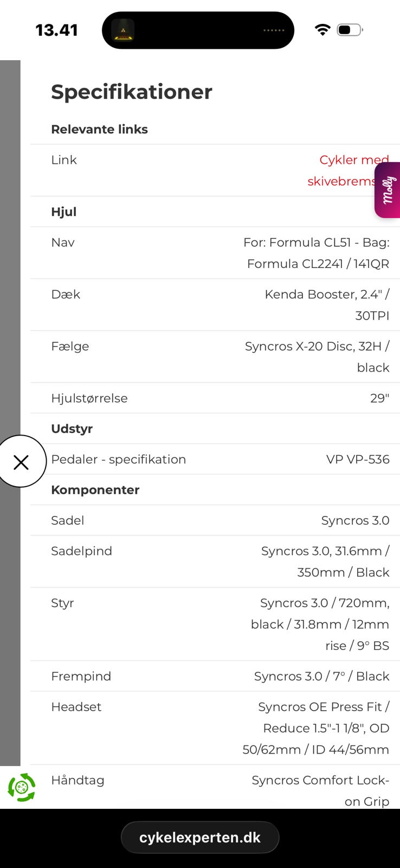Tap the green cookie consent icon
The height and width of the screenshot is (868, 400).
21,787
